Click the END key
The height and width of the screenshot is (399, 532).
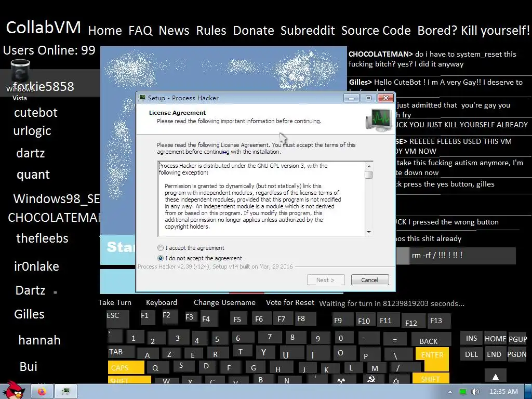(x=494, y=354)
